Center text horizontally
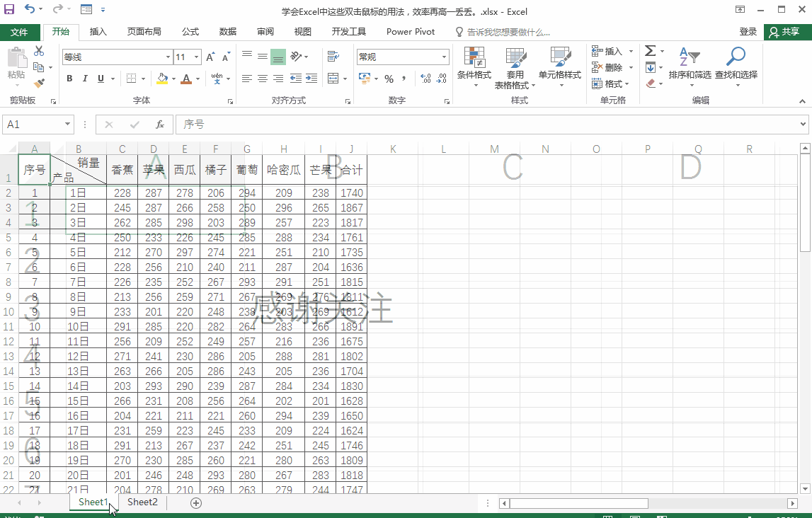Image resolution: width=812 pixels, height=518 pixels. pos(263,78)
